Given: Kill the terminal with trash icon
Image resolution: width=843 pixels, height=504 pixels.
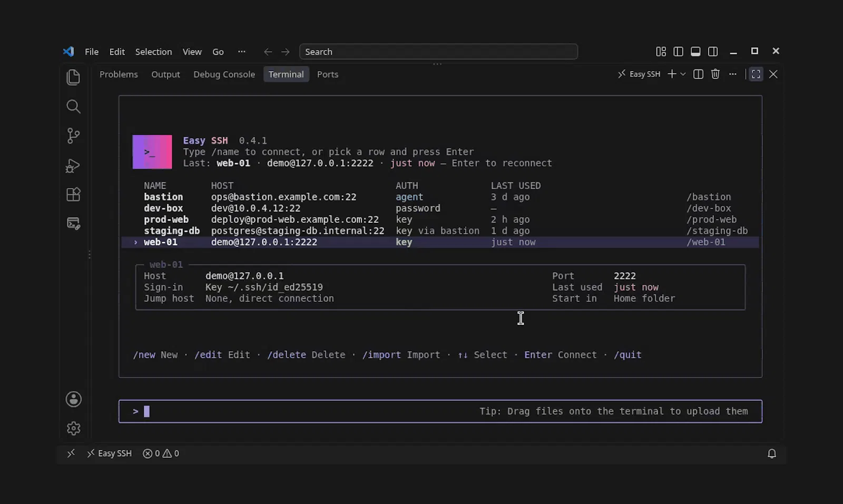Looking at the screenshot, I should click(715, 74).
